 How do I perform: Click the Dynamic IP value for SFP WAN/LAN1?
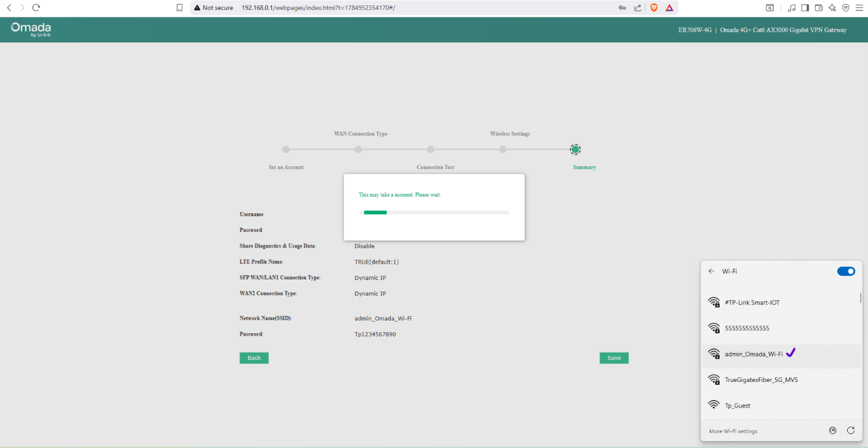(x=370, y=278)
